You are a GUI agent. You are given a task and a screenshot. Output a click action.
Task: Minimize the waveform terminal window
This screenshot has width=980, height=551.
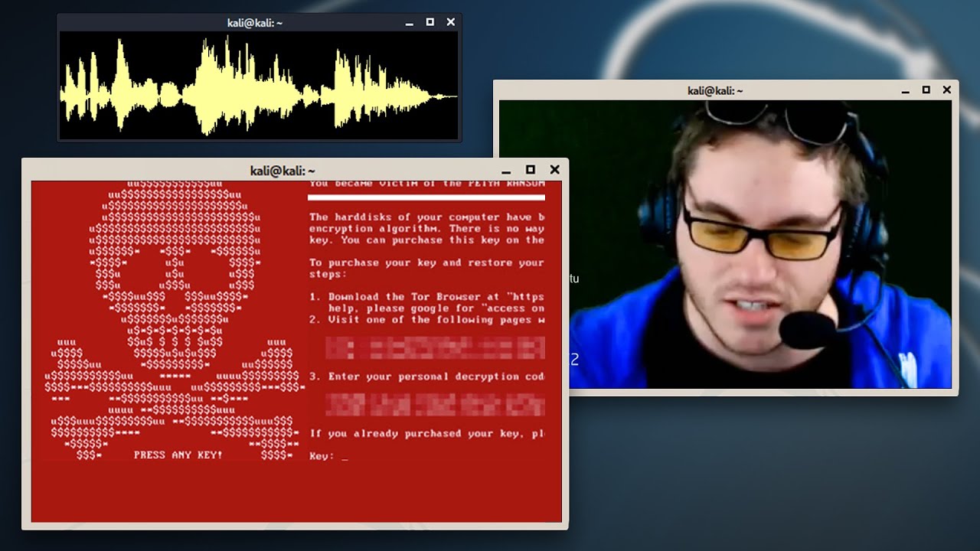[410, 23]
